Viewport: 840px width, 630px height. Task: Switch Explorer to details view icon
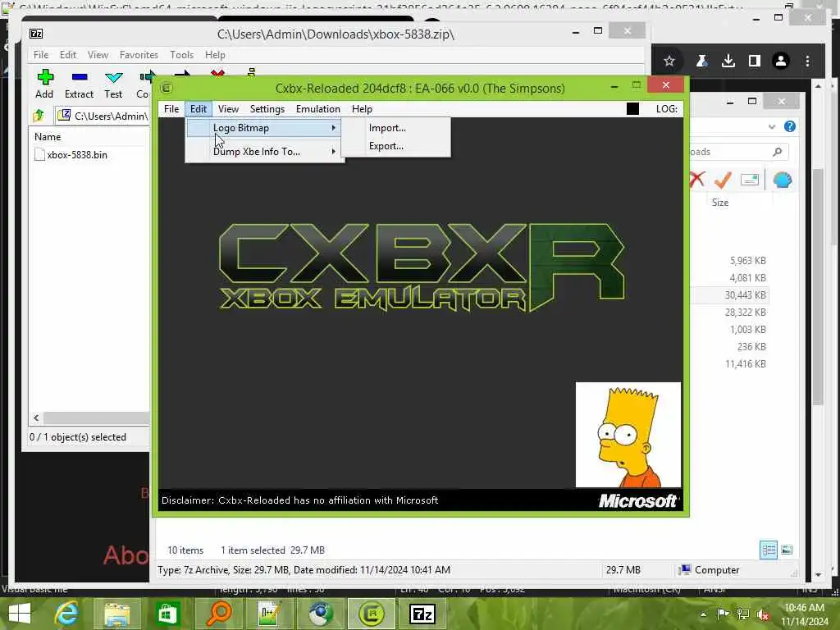coord(768,550)
